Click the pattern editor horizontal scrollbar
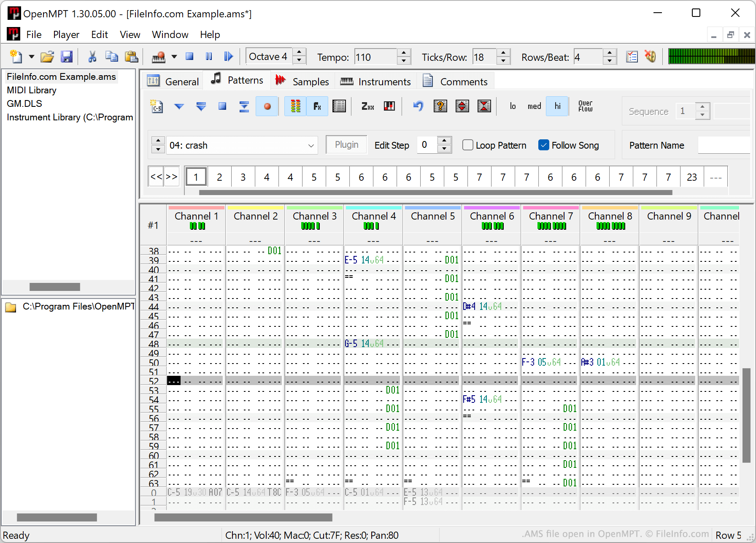 [243, 517]
